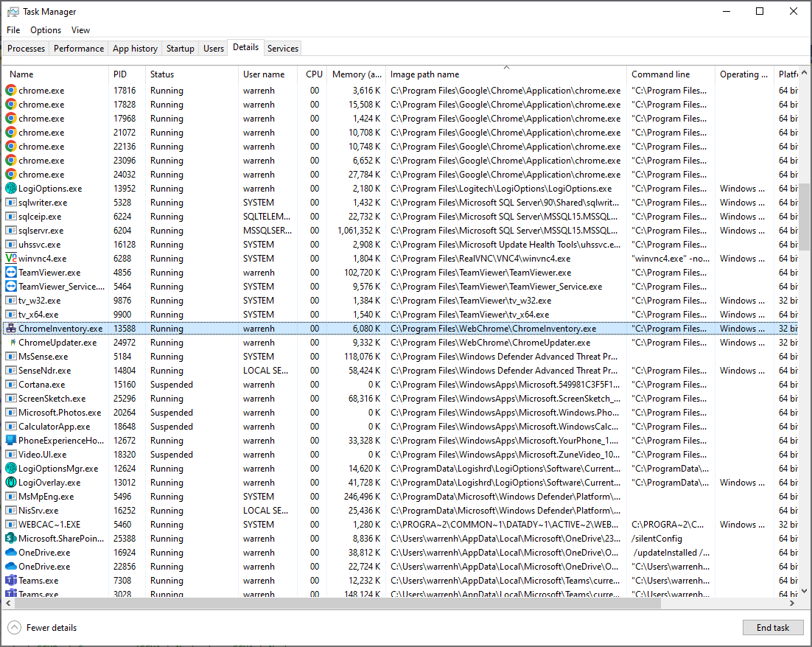Select the SenseNdr.exe process name
The width and height of the screenshot is (812, 647).
[x=44, y=371]
